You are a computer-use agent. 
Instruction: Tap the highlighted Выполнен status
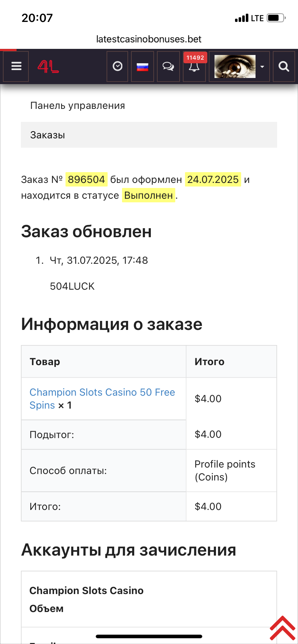click(x=148, y=195)
